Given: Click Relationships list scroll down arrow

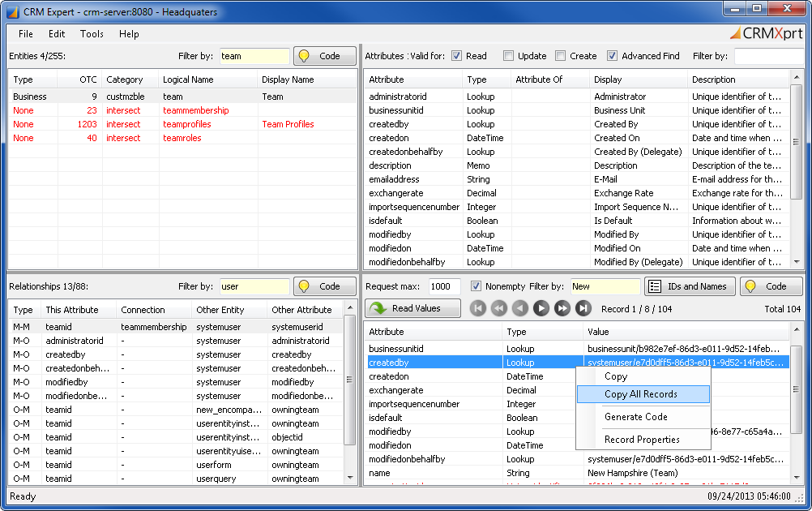Looking at the screenshot, I should (350, 478).
